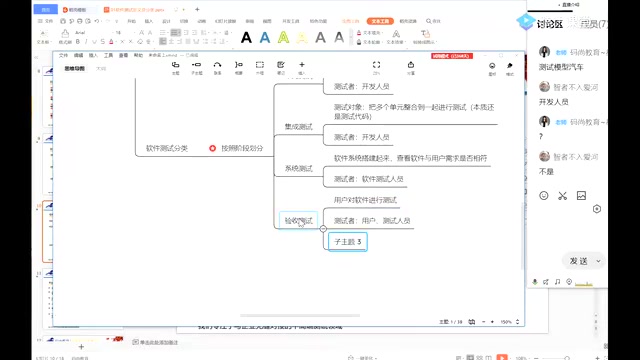
Task: Enter ZEN fullscreen mode icon
Action: 376,65
